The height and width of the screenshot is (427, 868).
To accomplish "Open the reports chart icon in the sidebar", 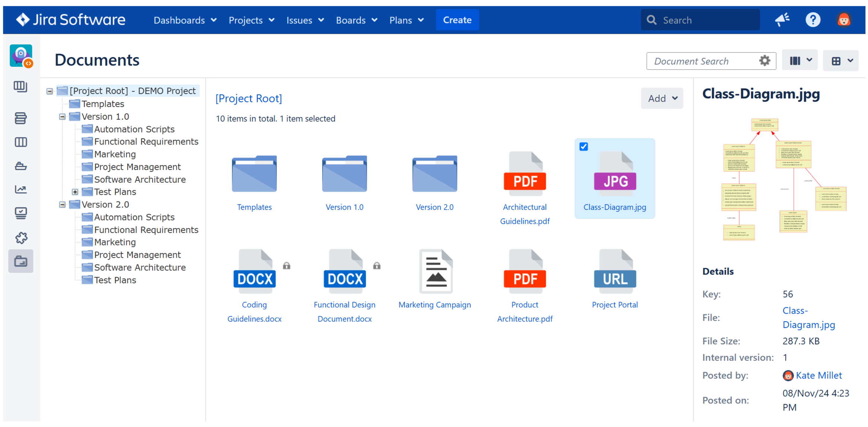I will tap(21, 189).
